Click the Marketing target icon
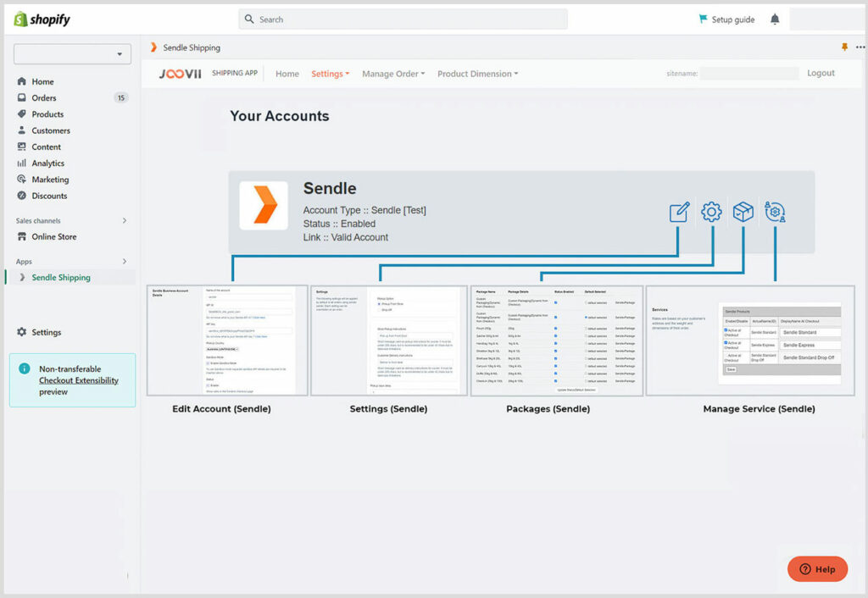 coord(21,180)
